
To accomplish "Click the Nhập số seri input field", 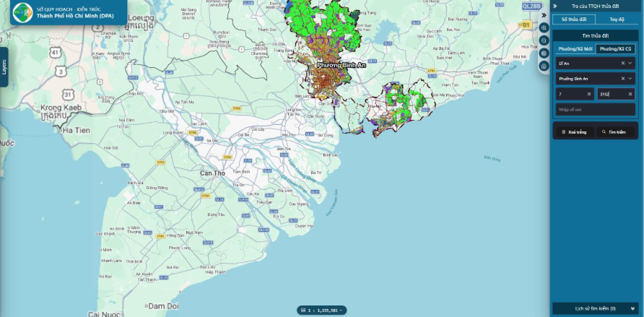I will (x=595, y=110).
